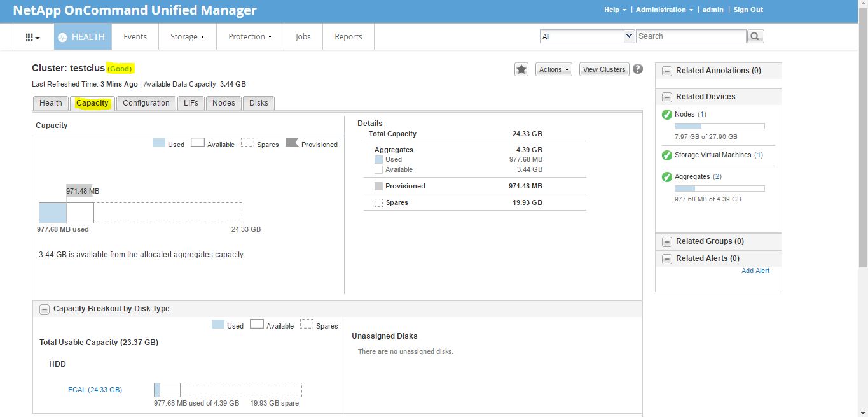868x417 pixels.
Task: Open help via the question mark icon
Action: 638,69
